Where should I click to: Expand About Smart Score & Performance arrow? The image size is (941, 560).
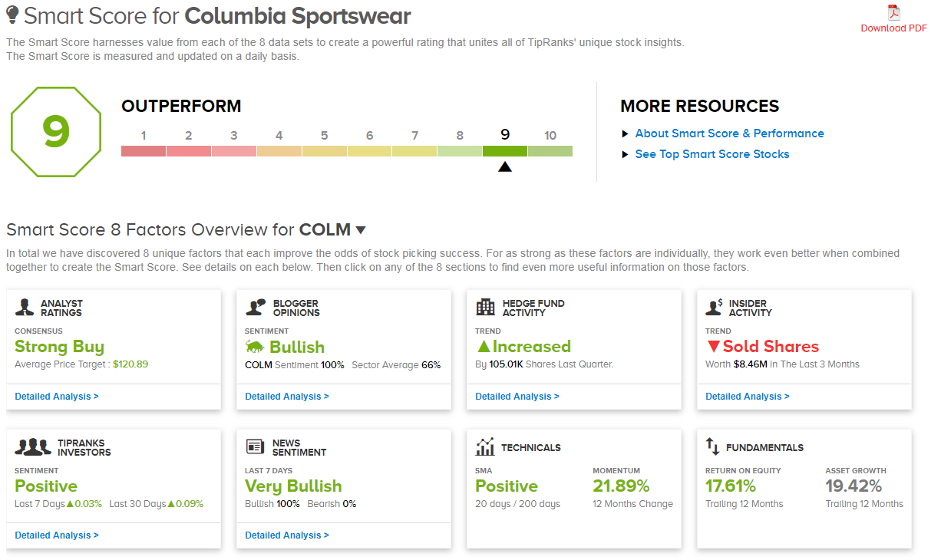(626, 134)
